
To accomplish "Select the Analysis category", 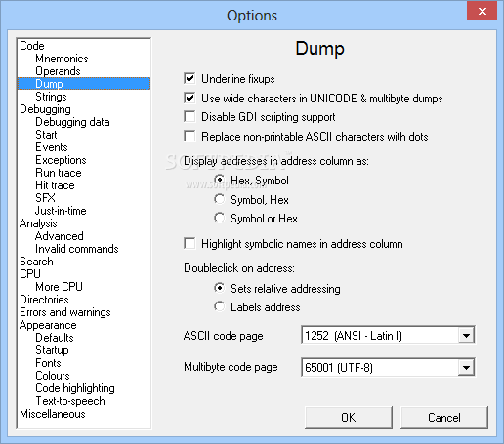I will [x=38, y=223].
